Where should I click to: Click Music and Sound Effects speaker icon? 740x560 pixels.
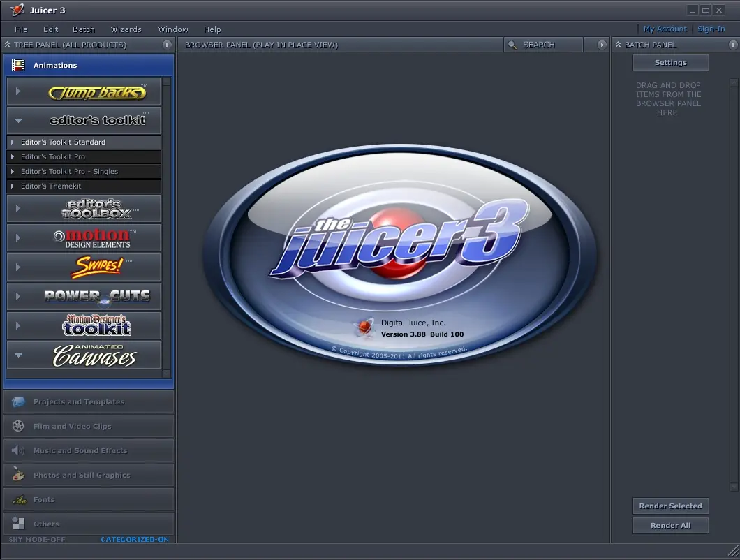click(18, 450)
